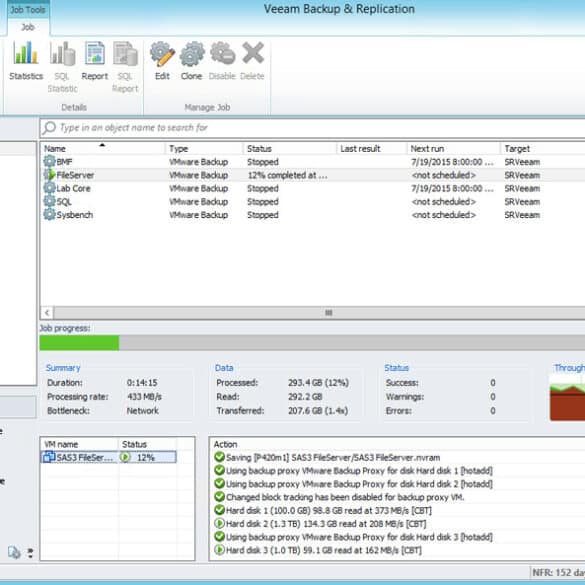This screenshot has width=585, height=585.
Task: Sort by Target column header
Action: [x=543, y=148]
